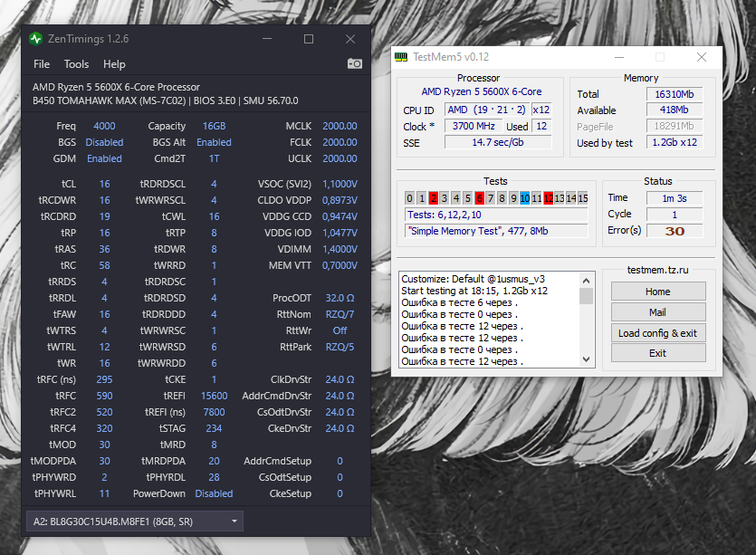Image resolution: width=756 pixels, height=555 pixels.
Task: Click the tRCDRD value 19
Action: pos(105,216)
